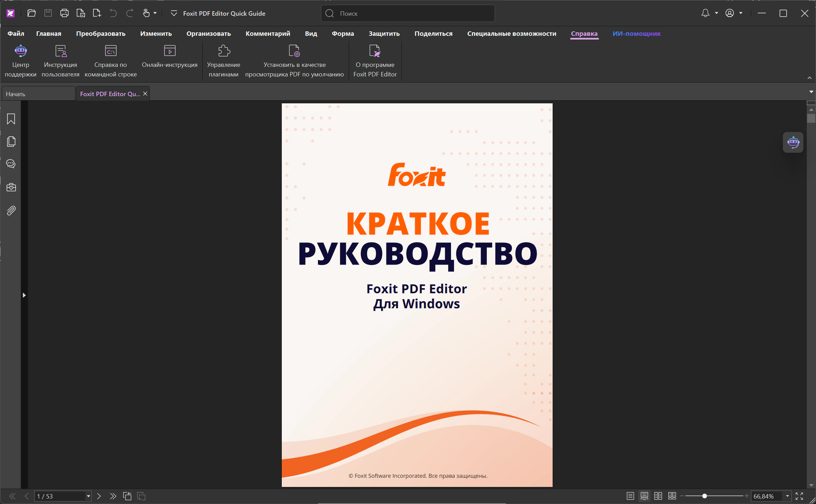Click the page number input box
Viewport: 816px width, 504px height.
60,496
